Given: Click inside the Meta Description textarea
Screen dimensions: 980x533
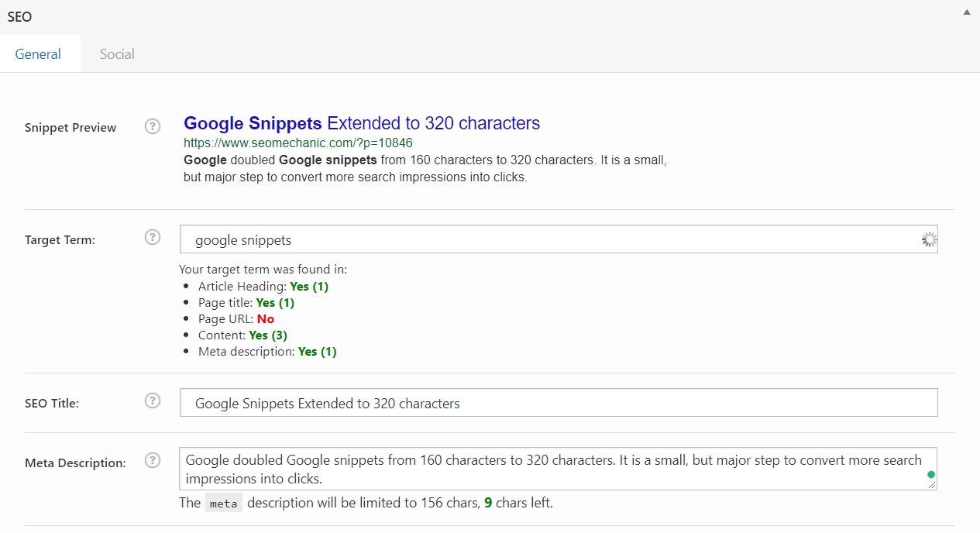Looking at the screenshot, I should pyautogui.click(x=559, y=469).
